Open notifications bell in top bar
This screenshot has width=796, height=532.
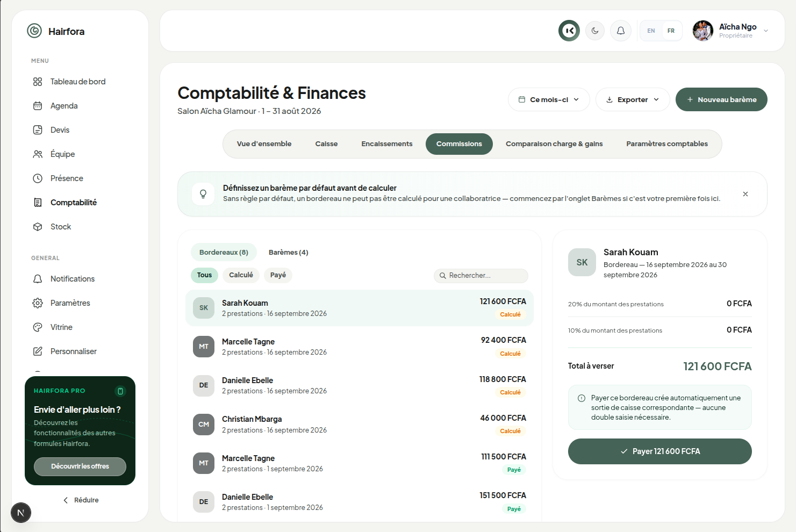pos(621,31)
